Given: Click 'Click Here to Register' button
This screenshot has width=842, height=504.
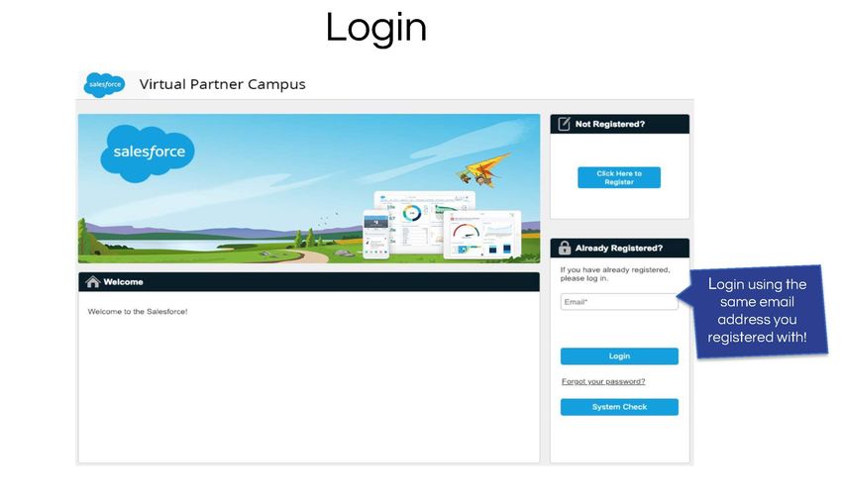Looking at the screenshot, I should [619, 177].
